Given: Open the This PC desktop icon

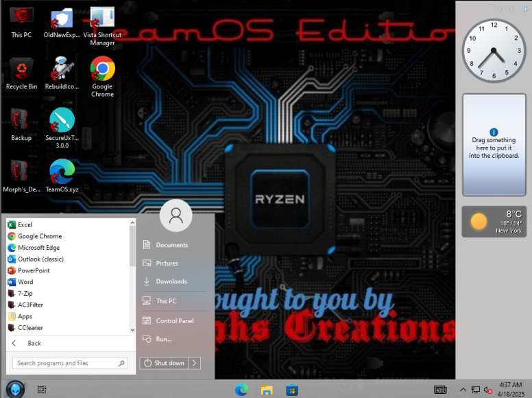Looking at the screenshot, I should pos(21,23).
